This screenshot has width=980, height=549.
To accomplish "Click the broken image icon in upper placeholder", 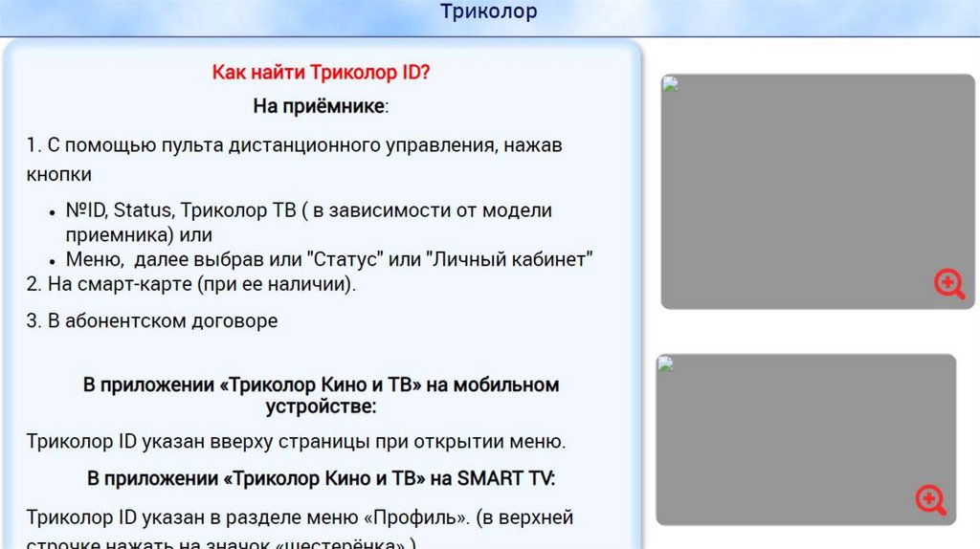I will (670, 83).
